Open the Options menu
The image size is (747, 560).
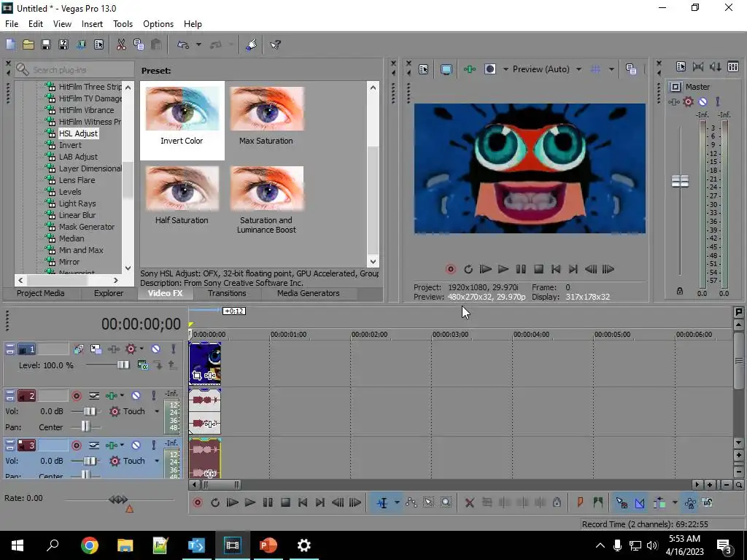158,24
